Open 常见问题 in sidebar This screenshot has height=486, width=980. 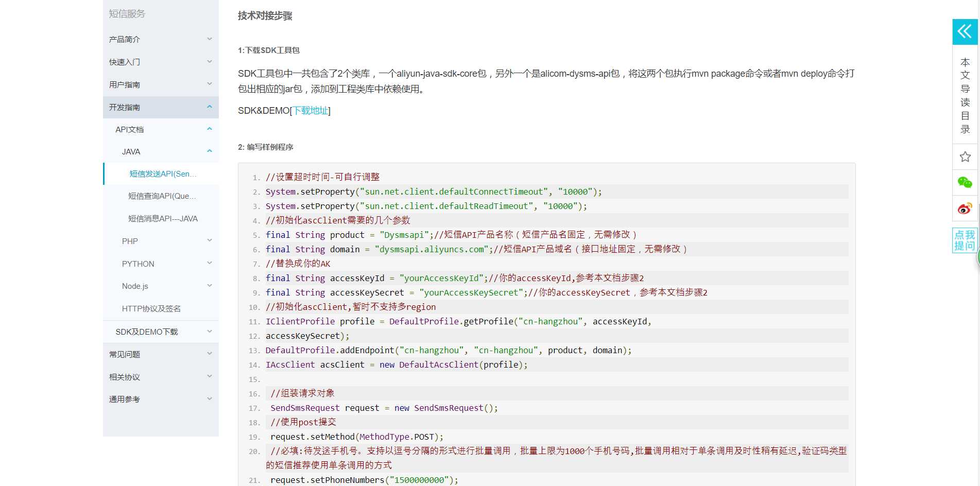(124, 354)
